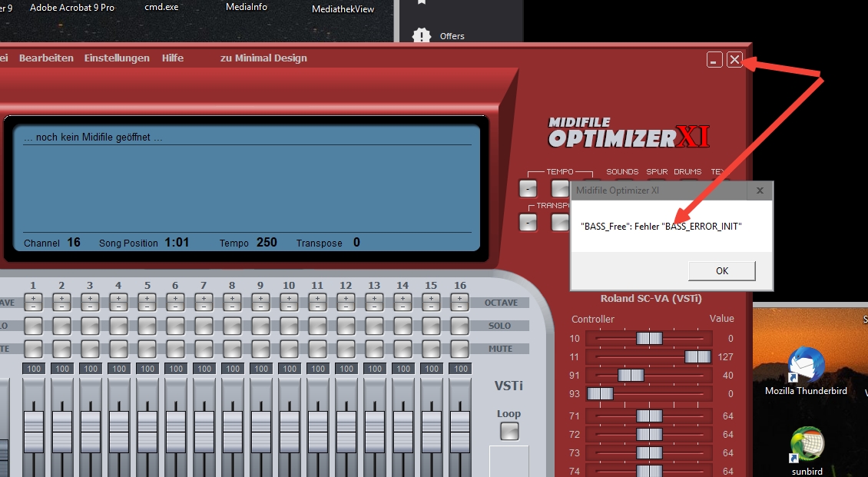Click the value 40 beside controller 91
The image size is (868, 477).
pos(728,375)
